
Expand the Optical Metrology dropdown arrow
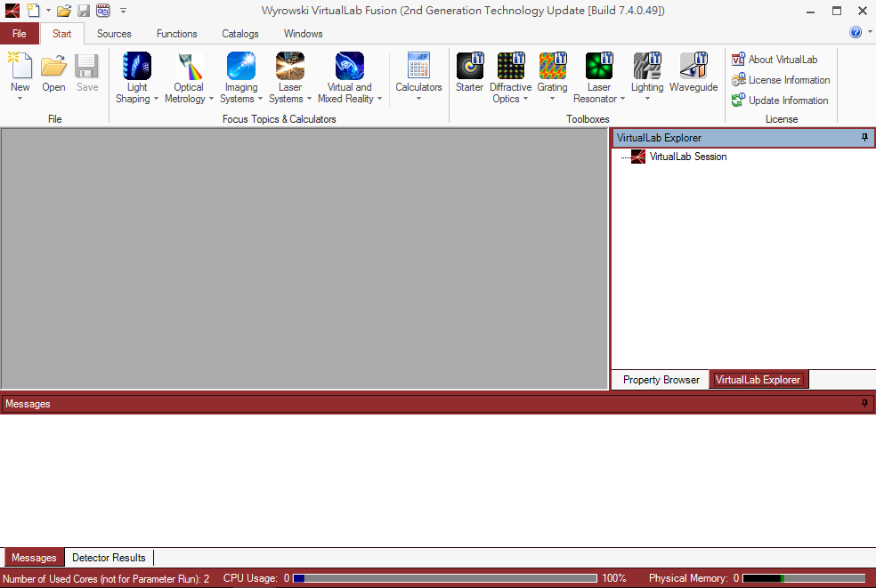[211, 99]
